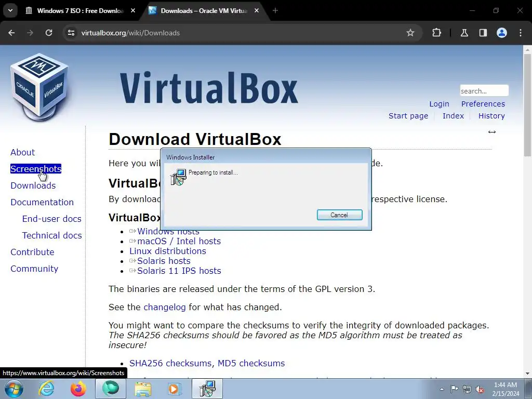Open End-user docs sidebar link
Screen dimensions: 532x399
point(51,219)
